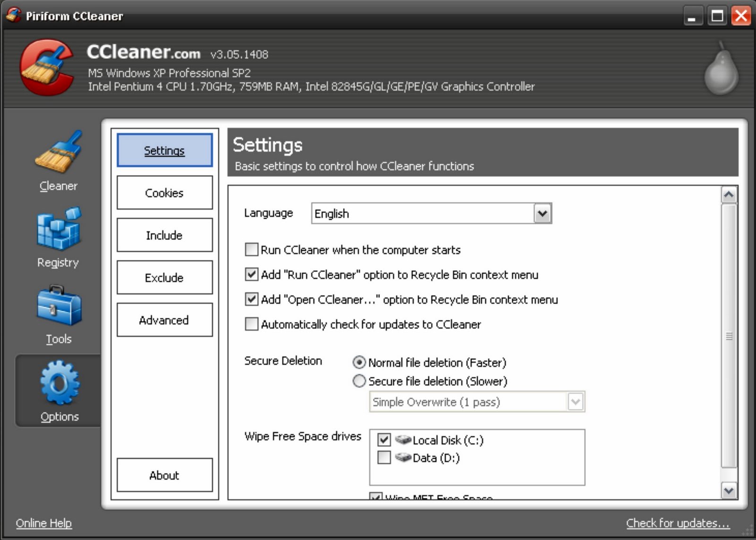Click the Language label
Viewport: 756px width, 540px height.
[x=268, y=213]
